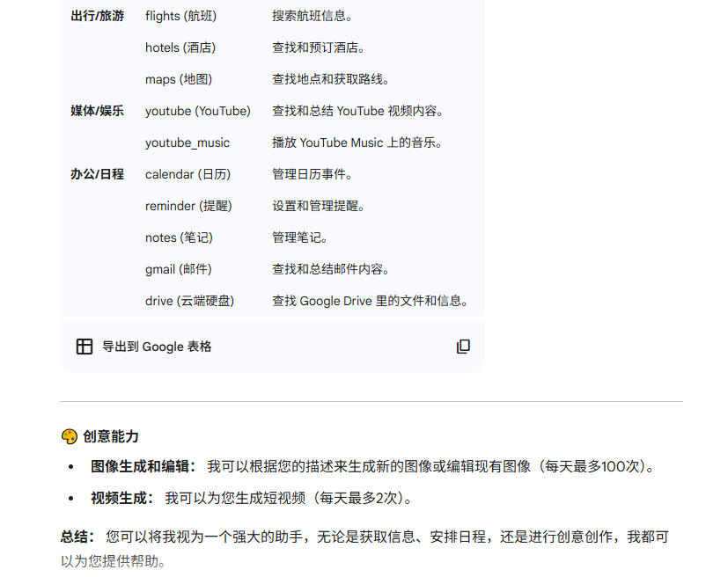Select the hotels (酒店) table cell
The height and width of the screenshot is (577, 728).
coord(180,47)
